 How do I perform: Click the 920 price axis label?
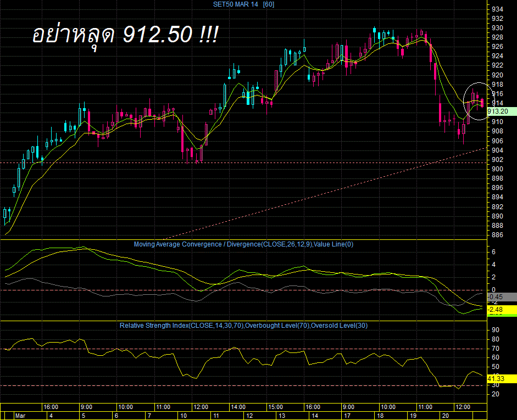[x=497, y=75]
